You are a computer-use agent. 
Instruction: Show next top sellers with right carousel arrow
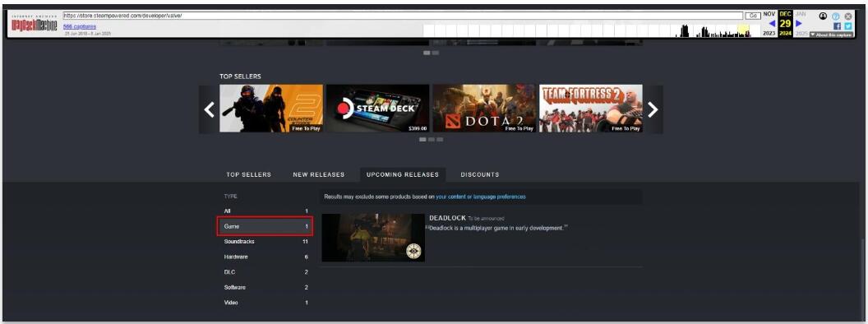pyautogui.click(x=653, y=109)
